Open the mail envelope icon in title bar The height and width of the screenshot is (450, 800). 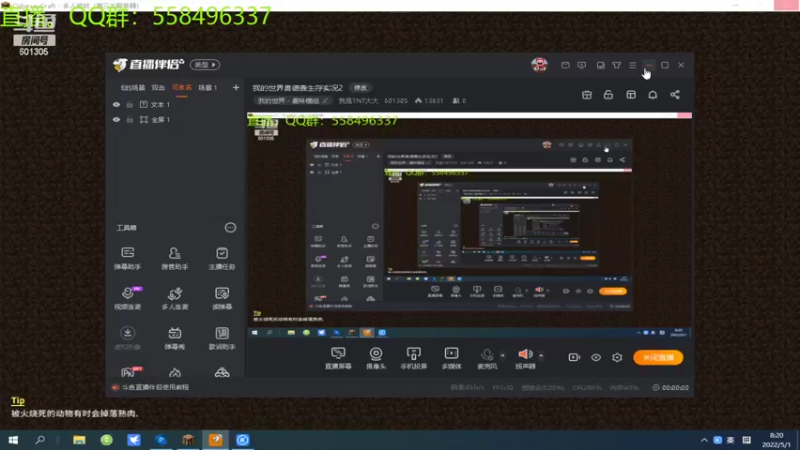[565, 65]
